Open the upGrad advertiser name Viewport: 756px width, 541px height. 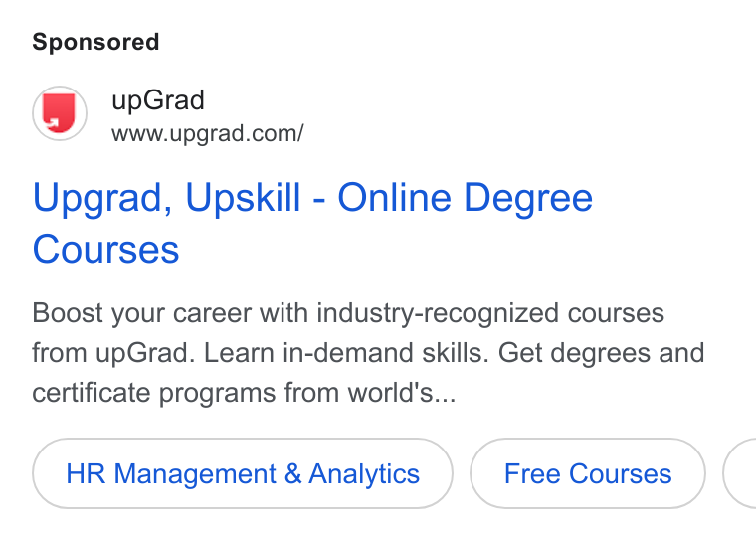pos(158,100)
